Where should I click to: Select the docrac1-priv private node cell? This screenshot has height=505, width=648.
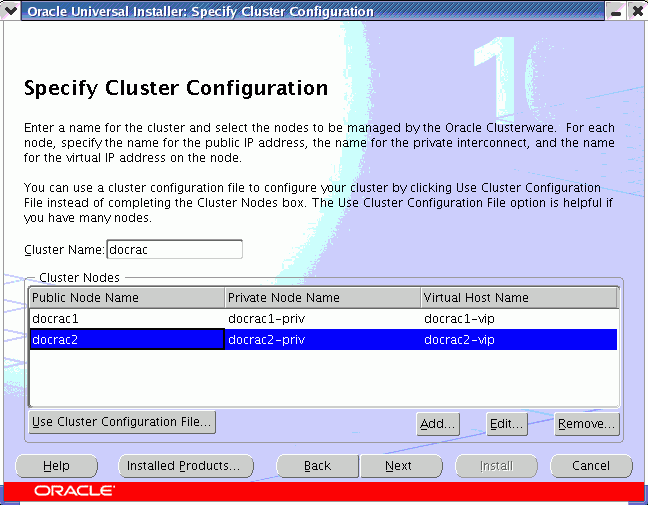tap(322, 319)
